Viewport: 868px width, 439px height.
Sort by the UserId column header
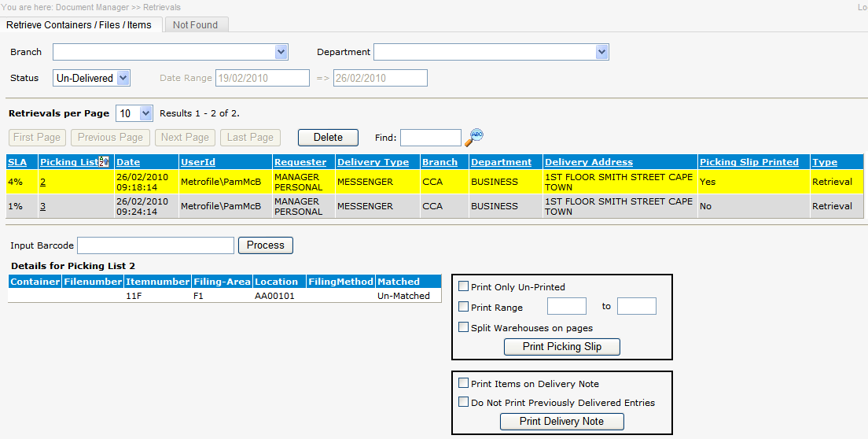197,162
